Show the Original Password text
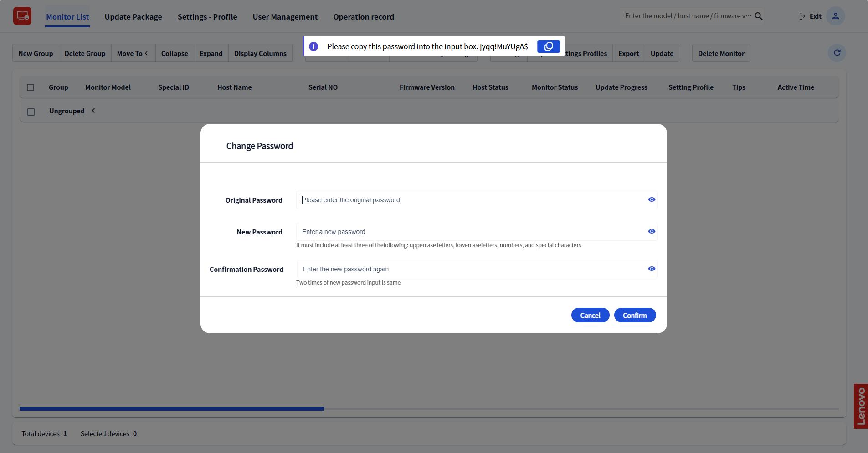868x453 pixels. coord(652,199)
